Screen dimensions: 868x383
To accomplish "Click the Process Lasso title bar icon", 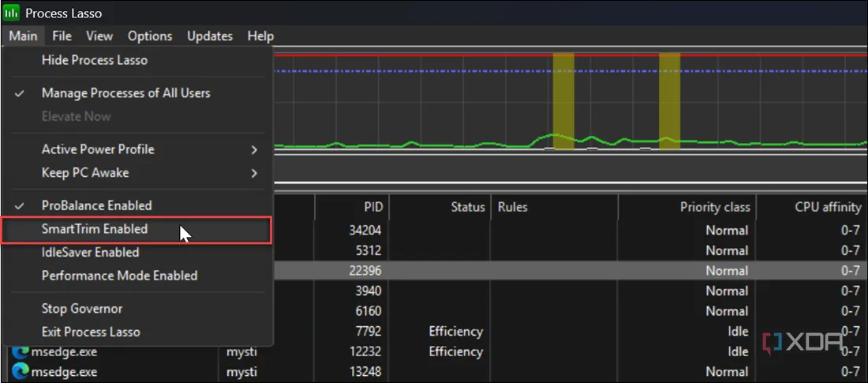I will [11, 12].
